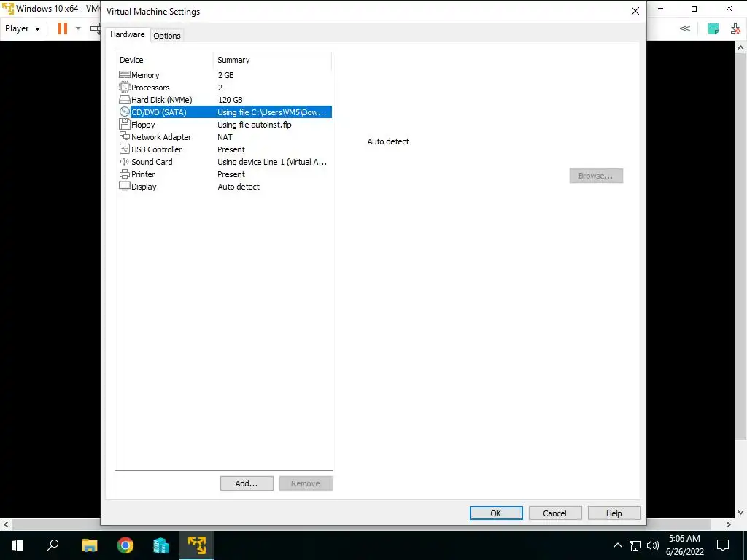
Task: Launch Google Chrome from taskbar
Action: pos(125,545)
